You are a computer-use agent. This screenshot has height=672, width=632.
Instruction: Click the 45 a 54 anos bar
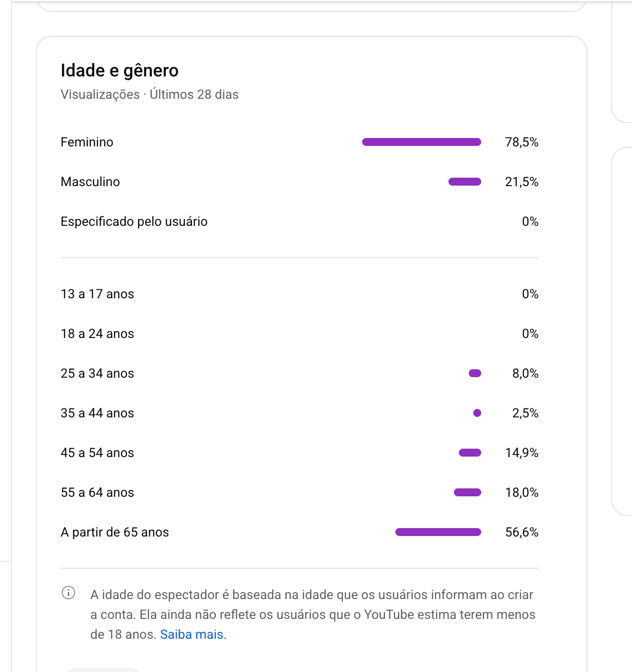click(x=470, y=453)
